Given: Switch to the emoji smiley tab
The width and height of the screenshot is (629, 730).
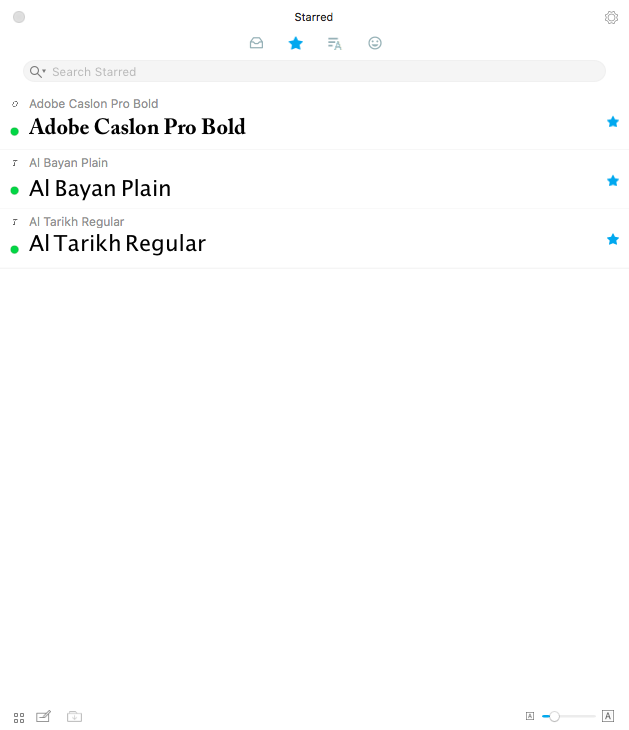Looking at the screenshot, I should point(375,43).
